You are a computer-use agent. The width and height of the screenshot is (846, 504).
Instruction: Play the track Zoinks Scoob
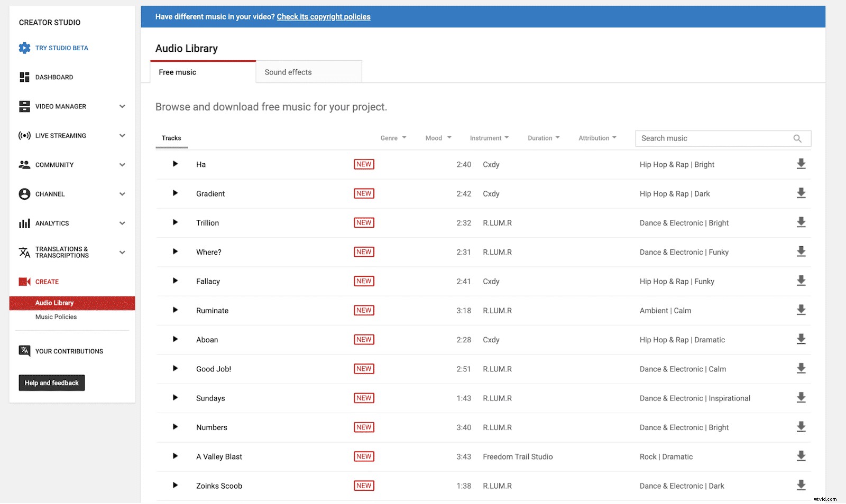coord(174,486)
